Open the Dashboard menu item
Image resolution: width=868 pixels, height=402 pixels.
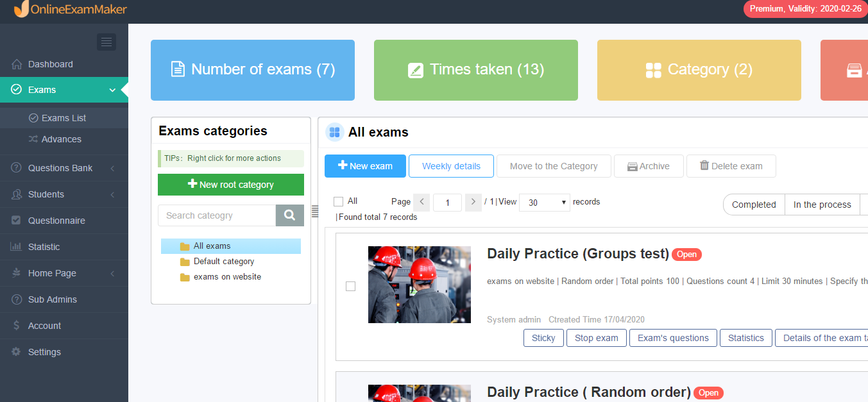pos(64,64)
